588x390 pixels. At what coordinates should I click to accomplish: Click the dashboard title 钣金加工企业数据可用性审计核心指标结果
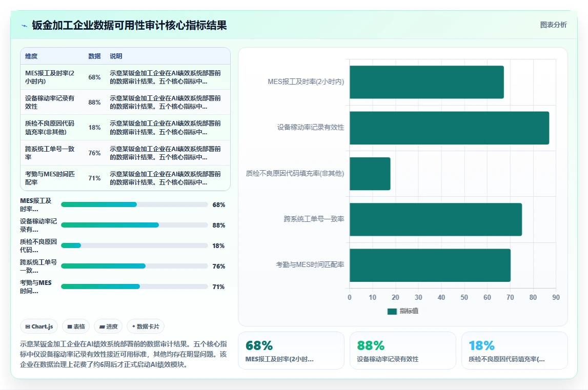pos(129,26)
